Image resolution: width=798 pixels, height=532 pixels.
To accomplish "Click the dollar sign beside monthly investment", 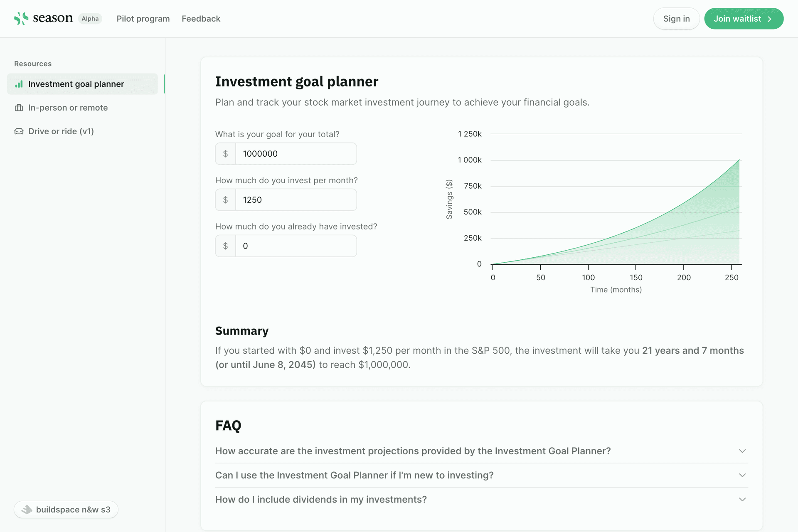I will [226, 200].
